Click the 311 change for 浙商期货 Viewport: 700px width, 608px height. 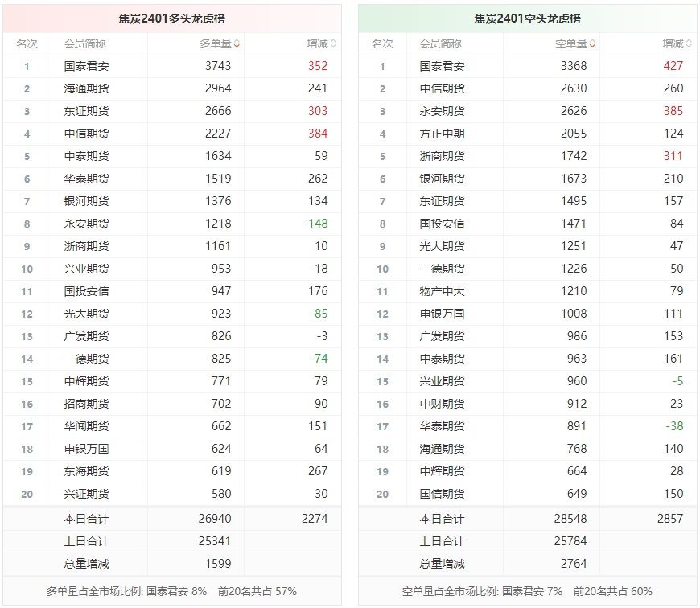(x=673, y=156)
